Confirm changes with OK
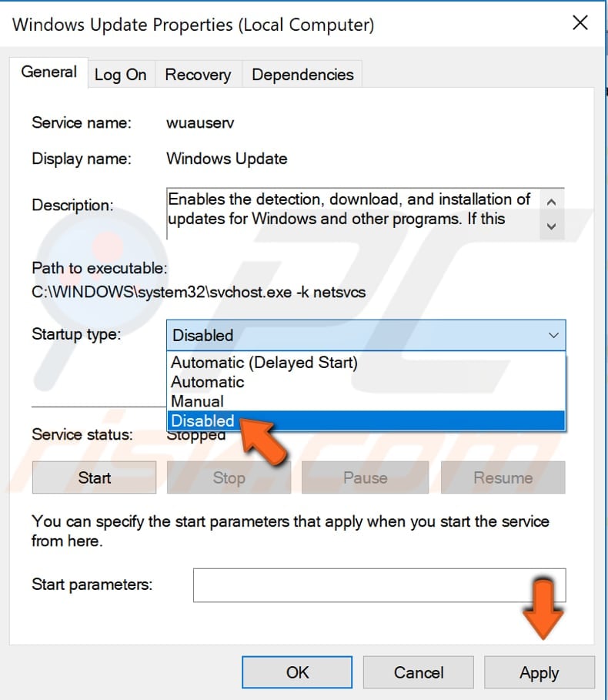Image resolution: width=608 pixels, height=700 pixels. tap(296, 672)
